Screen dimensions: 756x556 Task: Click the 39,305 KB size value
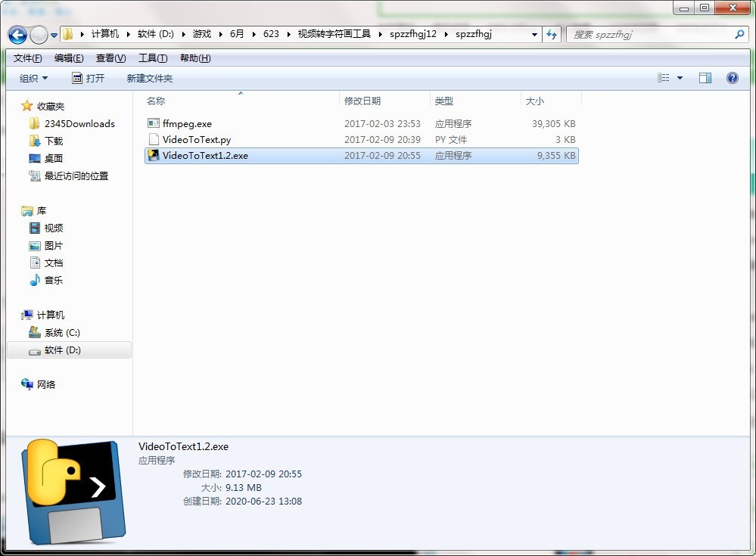[x=553, y=124]
